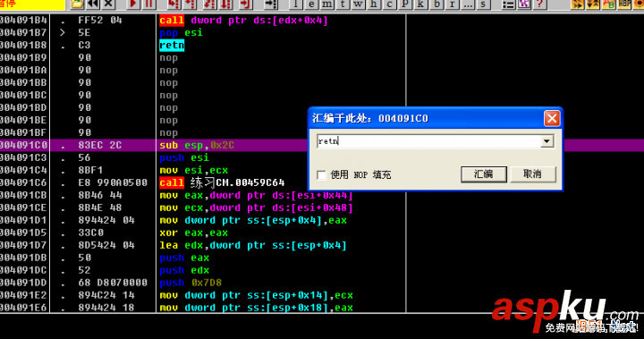Screen dimensions: 644x339
Task: Open References with the 'r' button
Action: pos(453,4)
